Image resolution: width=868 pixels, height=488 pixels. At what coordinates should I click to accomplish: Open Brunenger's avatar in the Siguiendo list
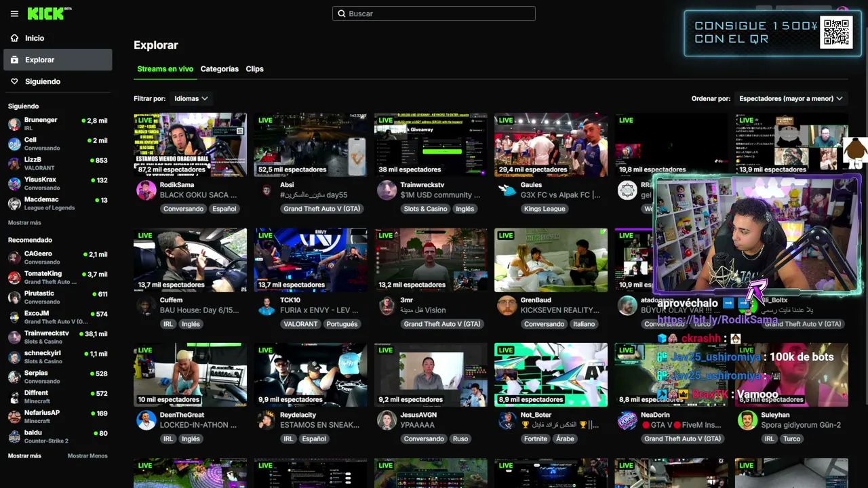[14, 124]
